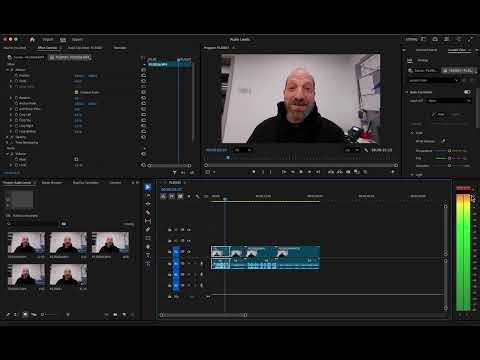Select the Hand tool
The height and width of the screenshot is (360, 480).
click(148, 247)
